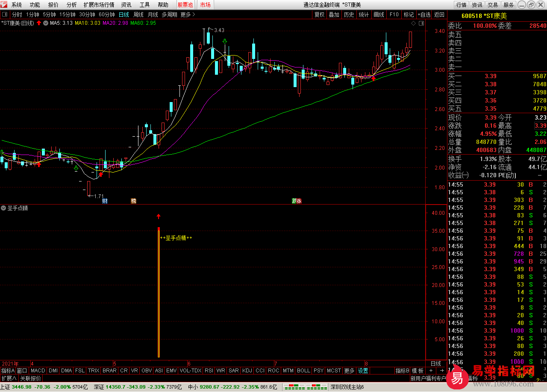The height and width of the screenshot is (392, 547).
Task: Switch chart period to 周线
Action: (138, 15)
